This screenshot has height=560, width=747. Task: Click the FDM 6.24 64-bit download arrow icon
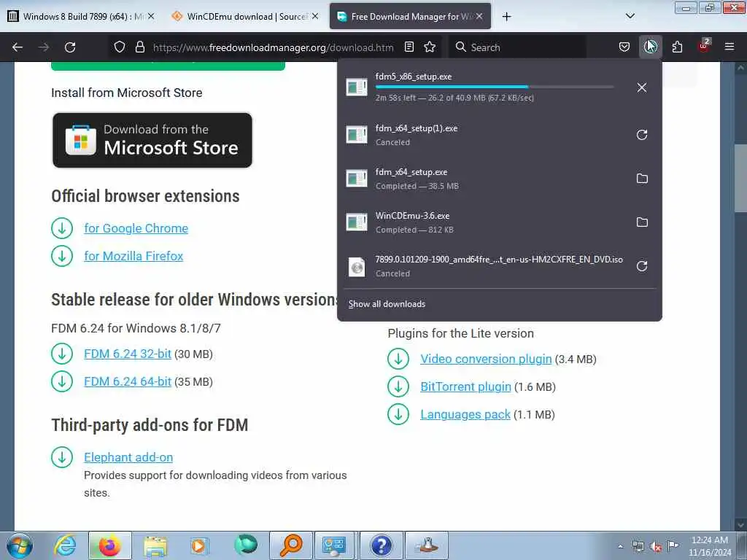[62, 381]
